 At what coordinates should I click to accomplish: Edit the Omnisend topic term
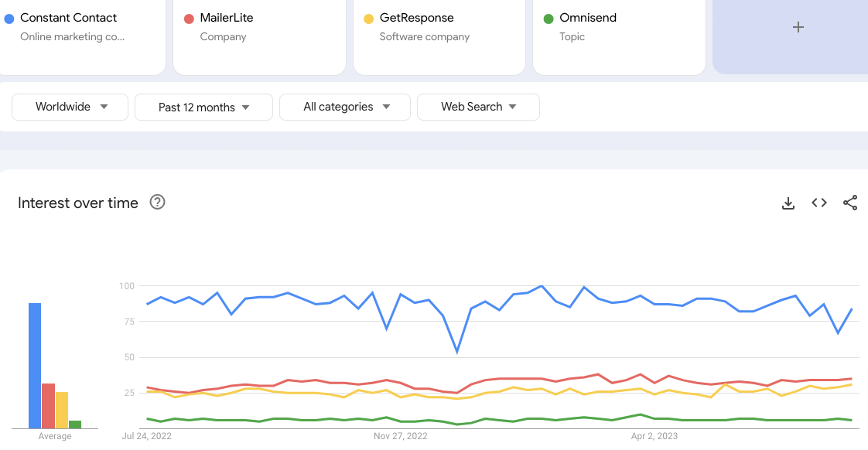(619, 31)
